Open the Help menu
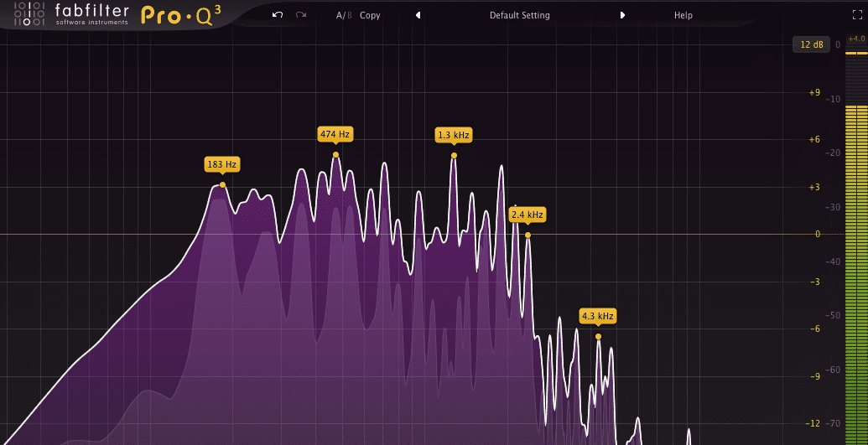The height and width of the screenshot is (445, 868). pos(683,15)
